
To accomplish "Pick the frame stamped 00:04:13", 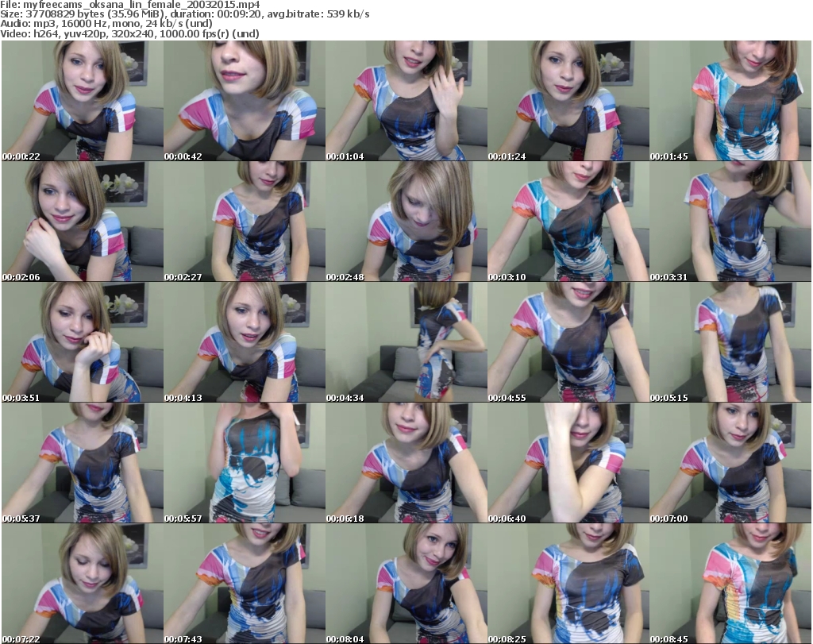I will coord(245,342).
